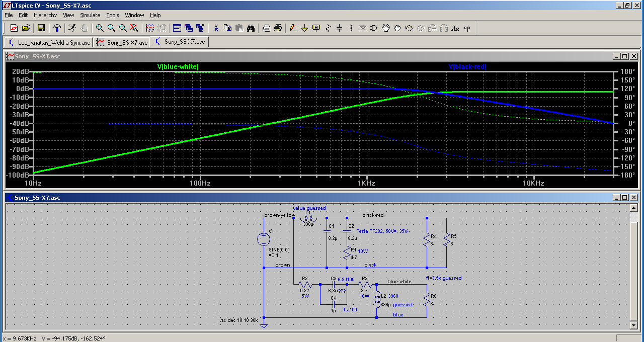Select the Draw Wire pencil tool
Viewport: 644px width, 342px height.
point(293,28)
